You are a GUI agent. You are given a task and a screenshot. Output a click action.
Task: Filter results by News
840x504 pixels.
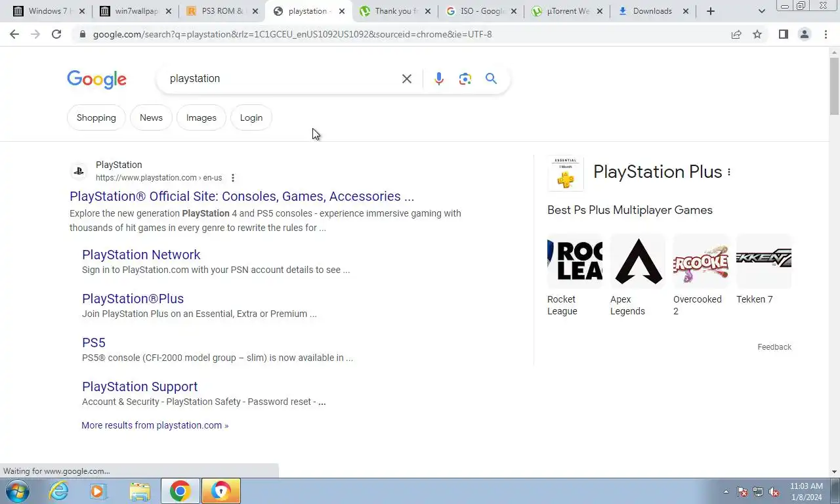[x=151, y=117]
